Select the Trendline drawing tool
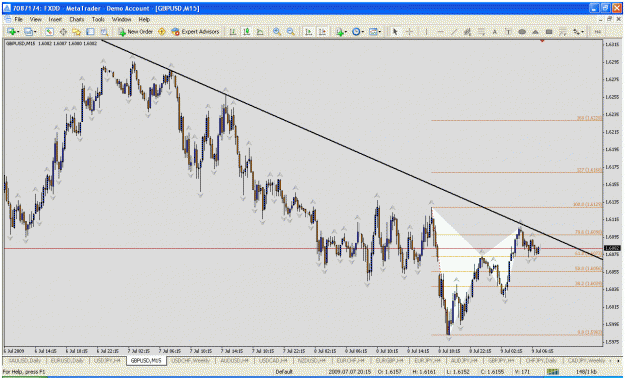Viewport: 625px width, 378px height. point(454,32)
